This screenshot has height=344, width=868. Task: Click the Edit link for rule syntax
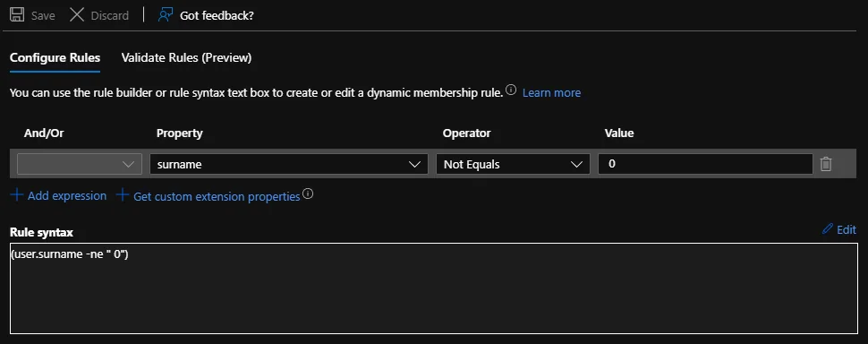847,229
